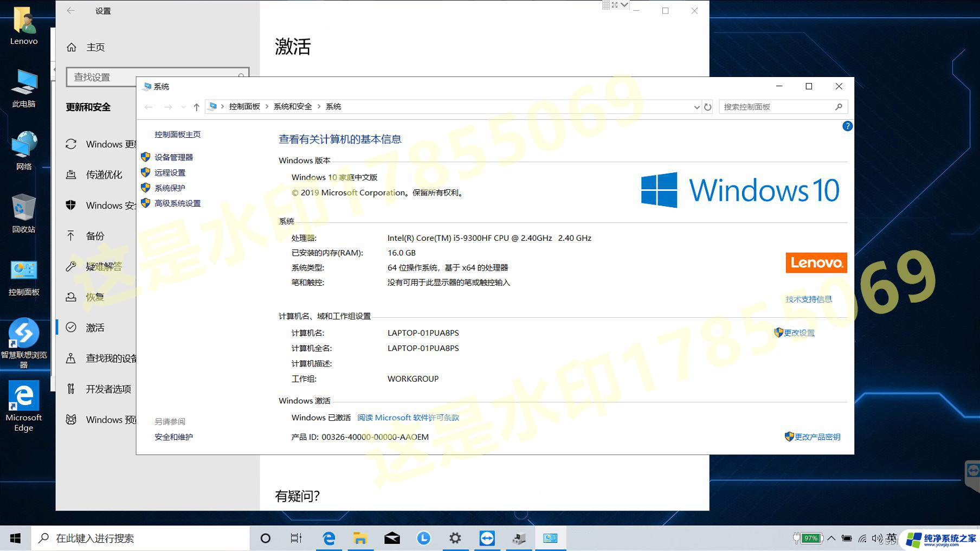Open the Windows Start button

point(15,538)
